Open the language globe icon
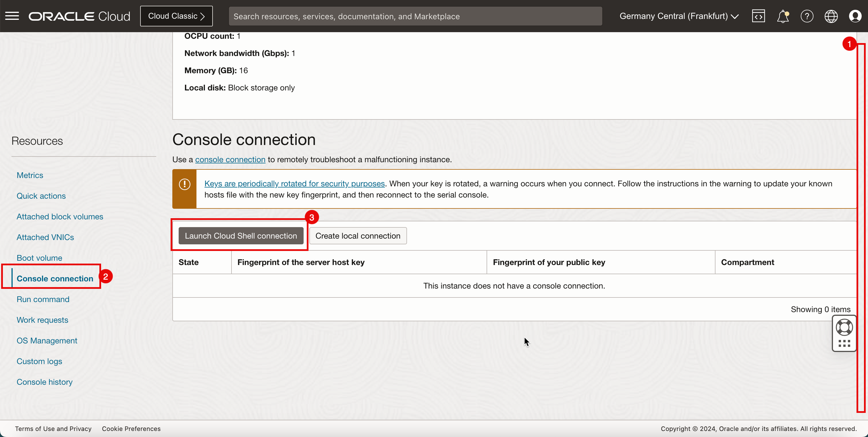 point(831,16)
